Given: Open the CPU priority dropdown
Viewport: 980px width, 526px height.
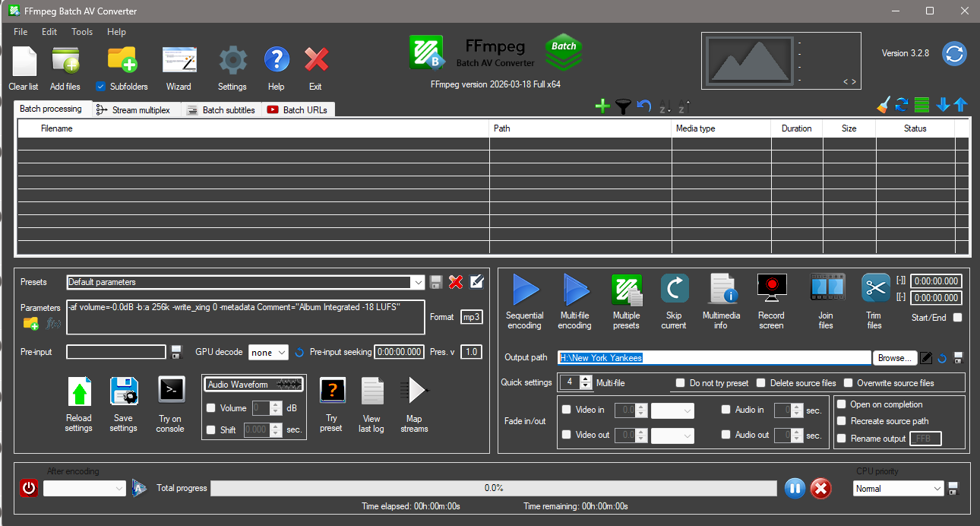Looking at the screenshot, I should (898, 489).
